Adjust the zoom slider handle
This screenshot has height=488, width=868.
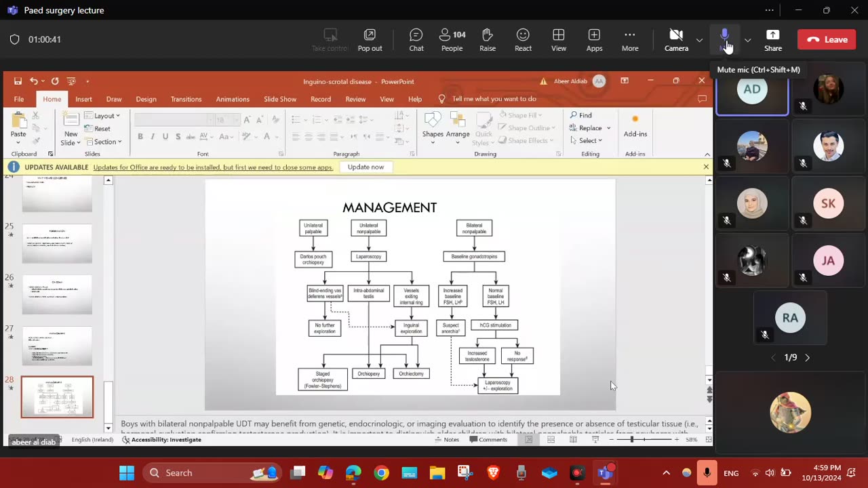click(631, 440)
